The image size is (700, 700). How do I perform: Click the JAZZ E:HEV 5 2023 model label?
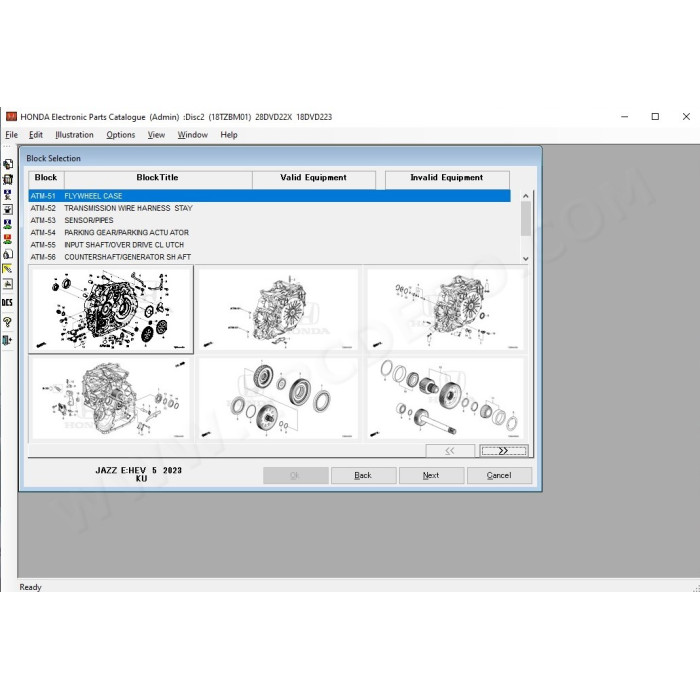pyautogui.click(x=139, y=471)
